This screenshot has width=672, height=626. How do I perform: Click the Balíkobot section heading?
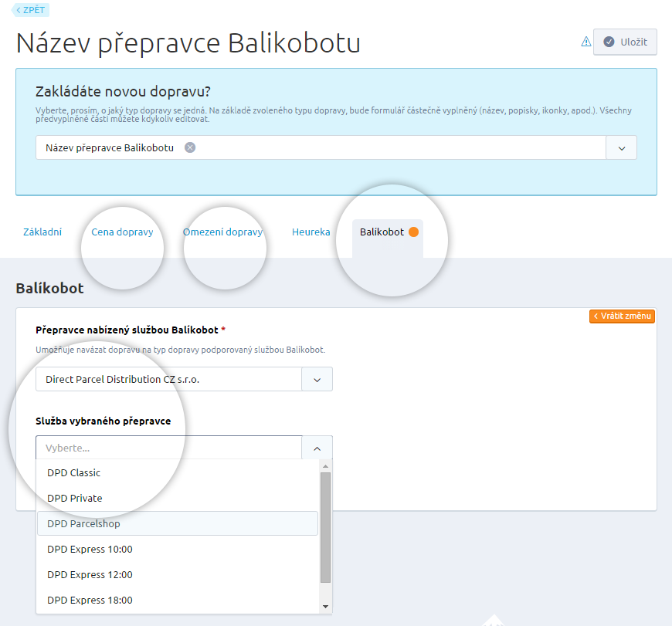tap(49, 288)
